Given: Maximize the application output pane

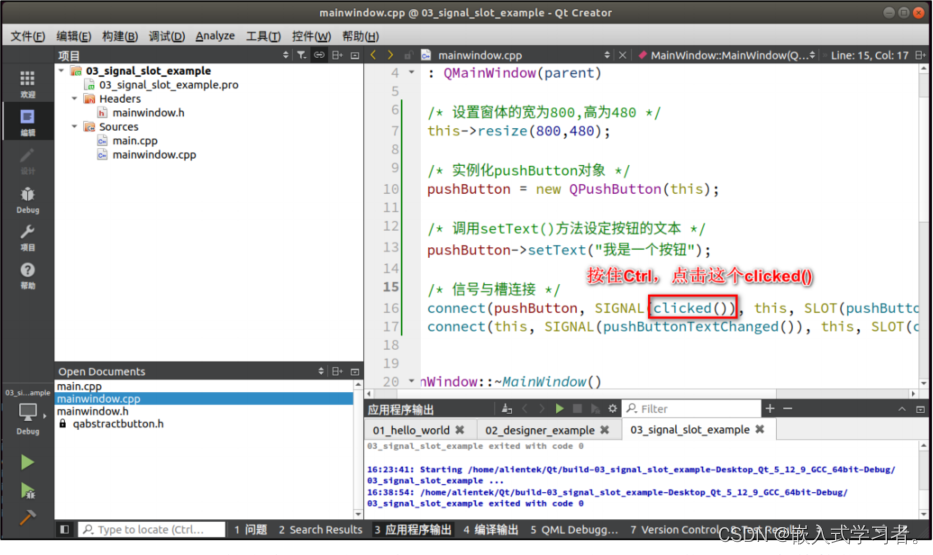Looking at the screenshot, I should coord(921,409).
